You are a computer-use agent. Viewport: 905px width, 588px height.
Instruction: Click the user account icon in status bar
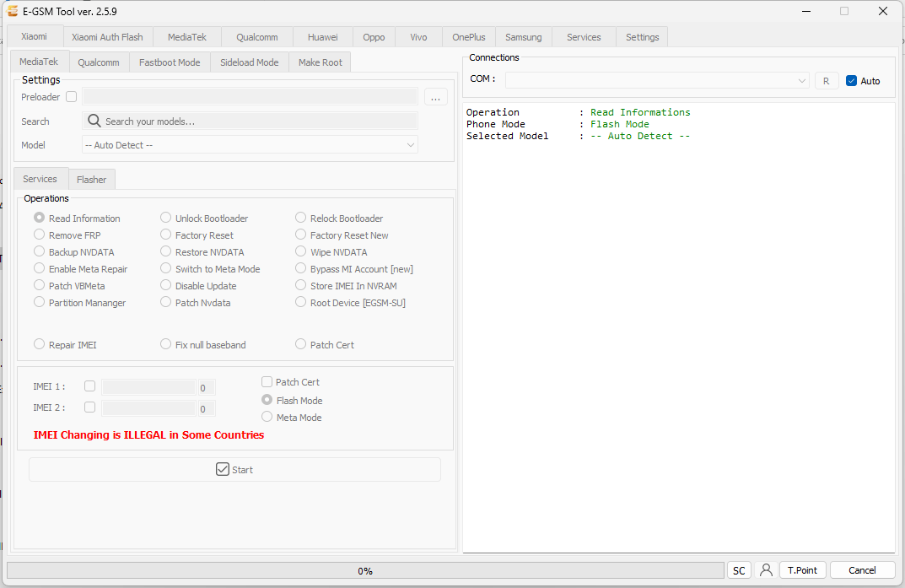tap(766, 570)
